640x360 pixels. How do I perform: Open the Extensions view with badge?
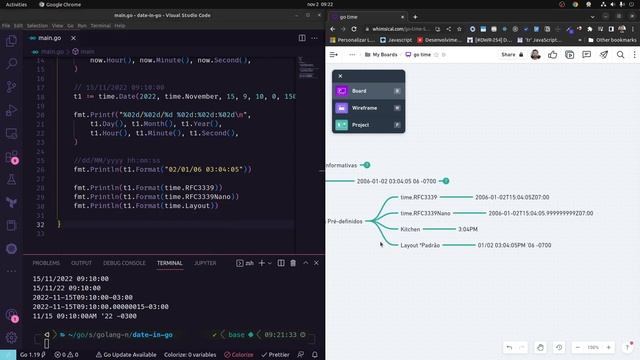[11, 157]
